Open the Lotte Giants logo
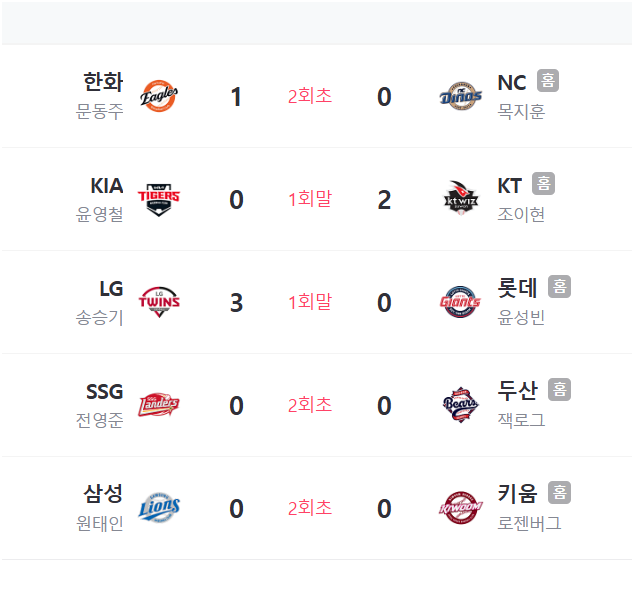Viewport: 634px width, 590px height. 461,302
